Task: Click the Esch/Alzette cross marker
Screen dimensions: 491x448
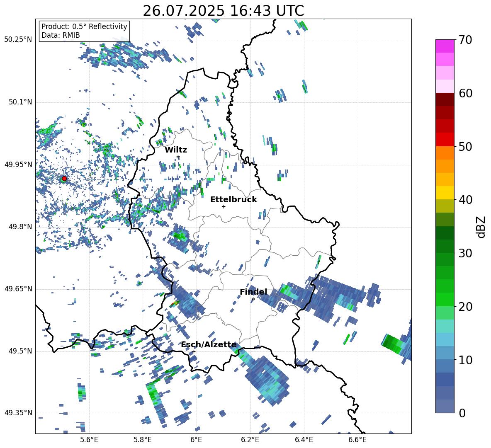Action: coord(194,351)
